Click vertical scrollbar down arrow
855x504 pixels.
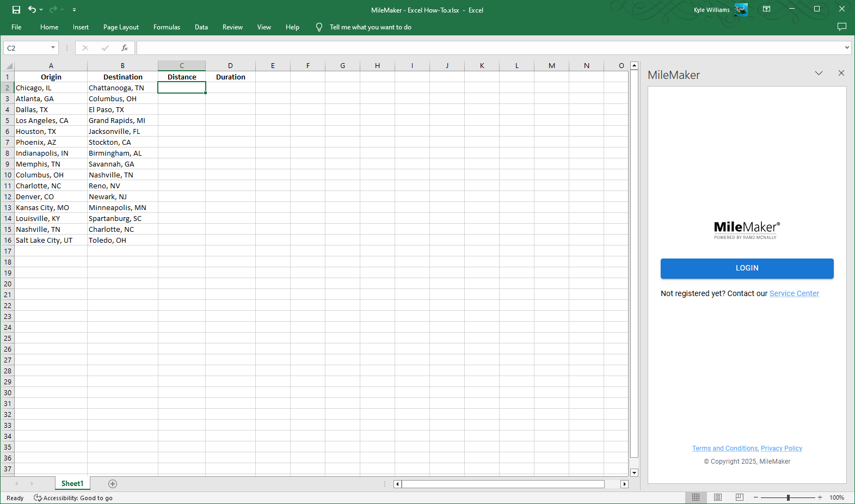634,473
